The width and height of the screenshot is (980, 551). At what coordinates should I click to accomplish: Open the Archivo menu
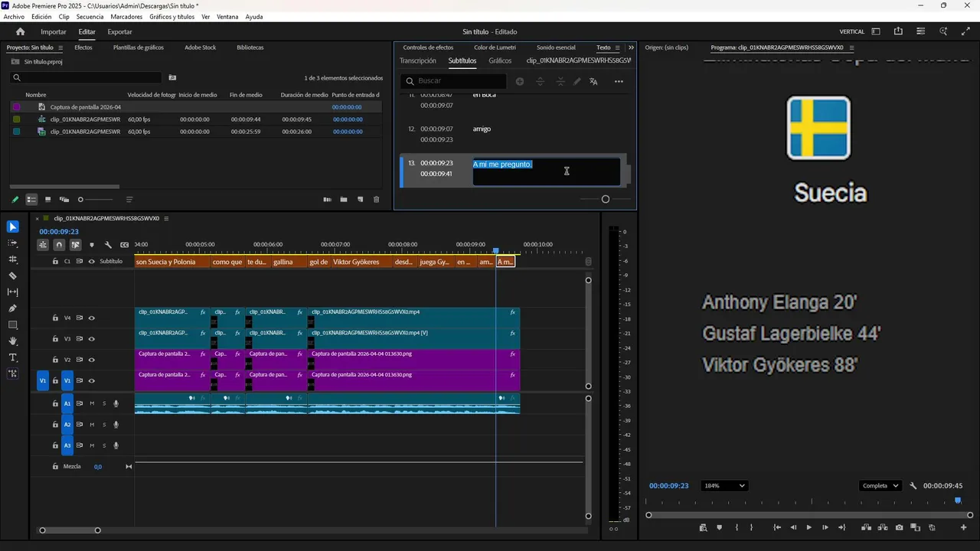(14, 17)
